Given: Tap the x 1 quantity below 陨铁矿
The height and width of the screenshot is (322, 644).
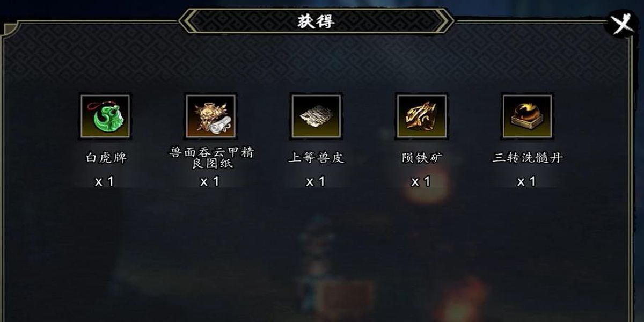Looking at the screenshot, I should (x=421, y=182).
